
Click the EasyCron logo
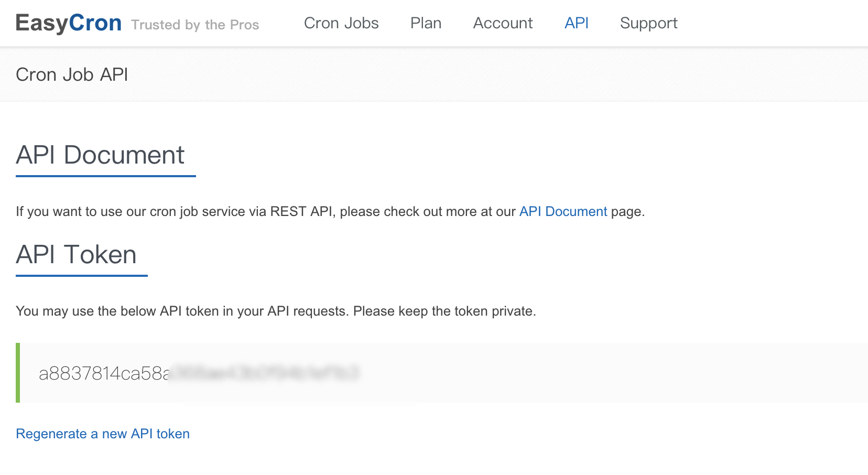click(69, 23)
